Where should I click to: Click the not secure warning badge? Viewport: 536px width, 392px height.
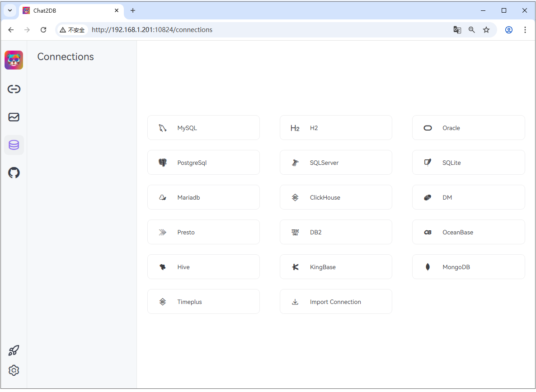pos(72,30)
